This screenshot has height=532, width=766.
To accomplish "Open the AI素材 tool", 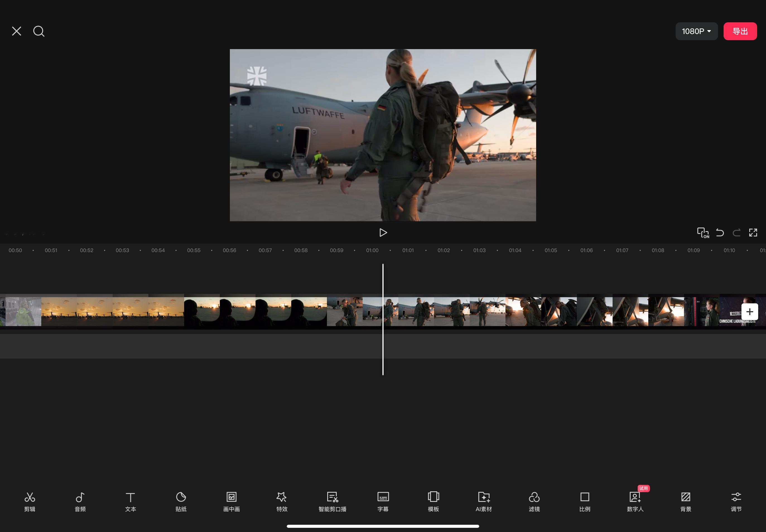I will [x=483, y=502].
